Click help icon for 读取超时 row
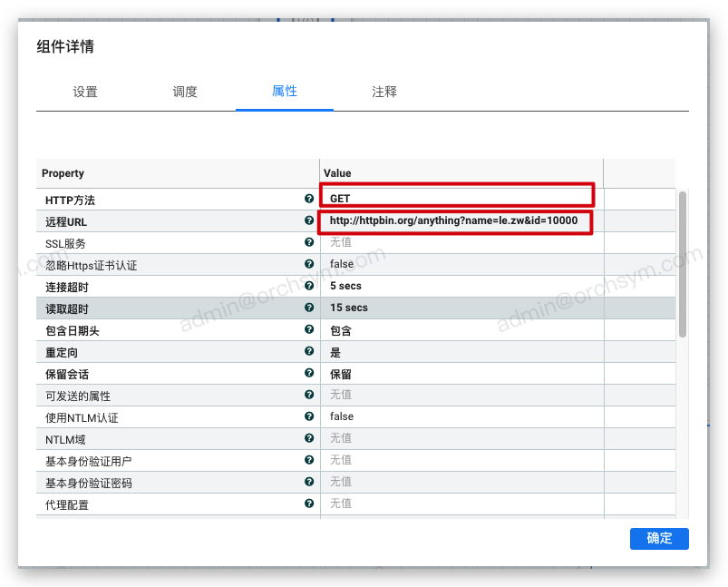 point(309,308)
